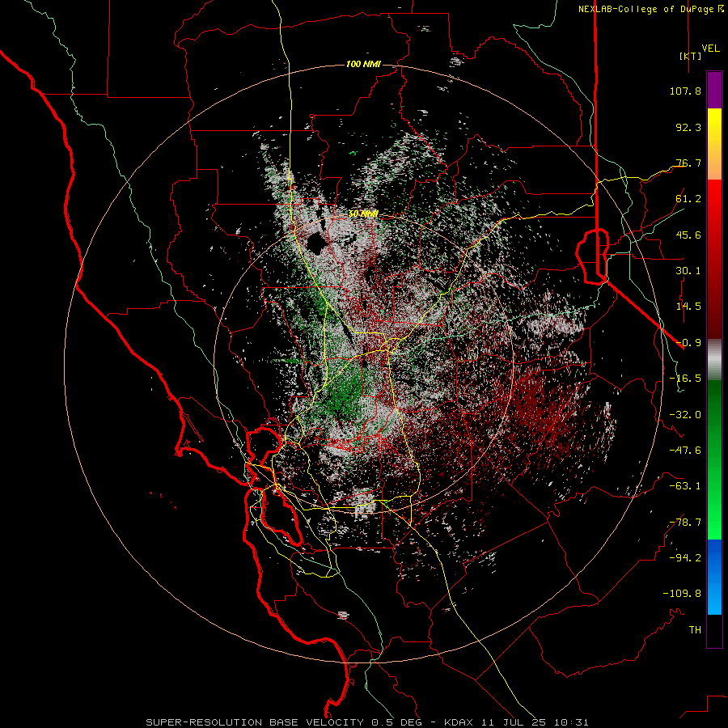The image size is (728, 728).
Task: Click the -16.5 legend value
Action: click(685, 379)
